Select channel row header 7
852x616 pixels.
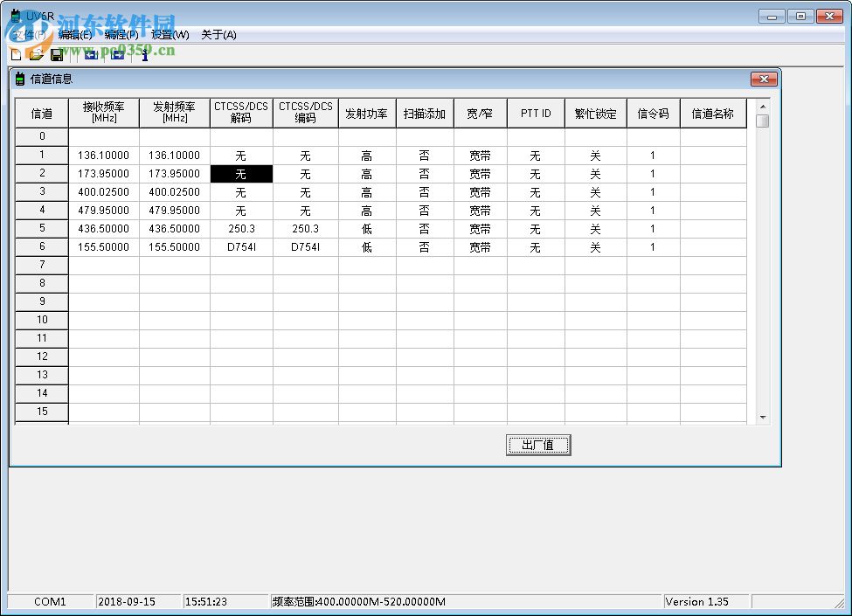click(x=42, y=265)
